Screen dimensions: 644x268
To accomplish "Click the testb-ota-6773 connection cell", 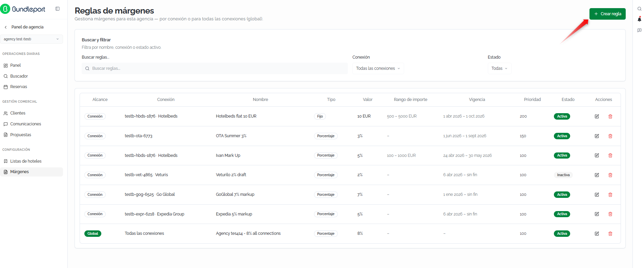I will tap(139, 136).
